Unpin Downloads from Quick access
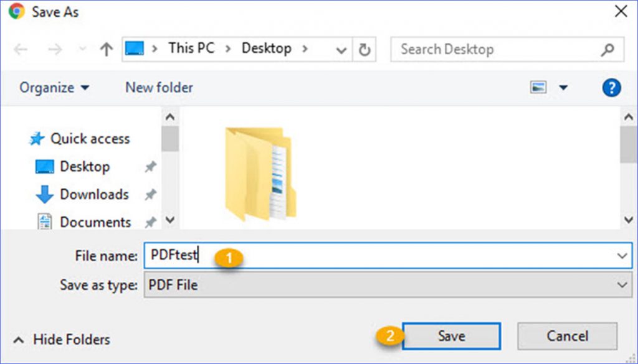Image resolution: width=638 pixels, height=364 pixels. point(150,194)
